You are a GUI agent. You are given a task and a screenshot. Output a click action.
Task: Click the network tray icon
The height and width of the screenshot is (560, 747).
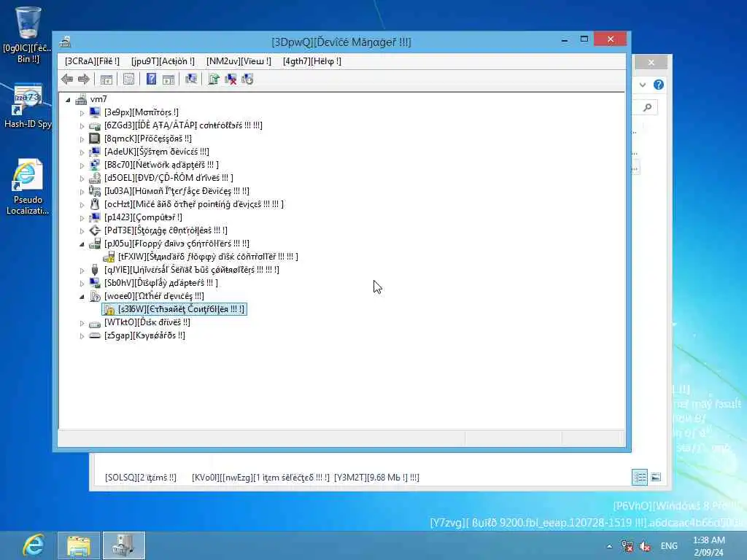(x=627, y=546)
